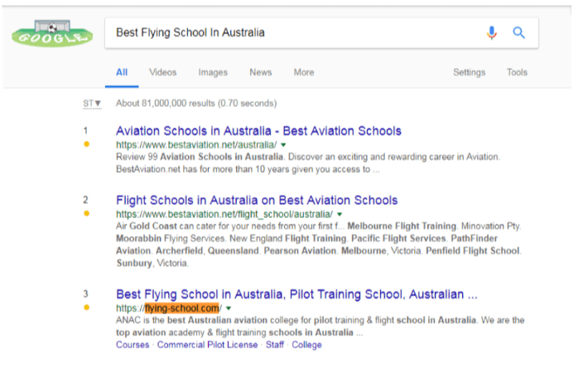Open Settings in the search bar

tap(469, 72)
